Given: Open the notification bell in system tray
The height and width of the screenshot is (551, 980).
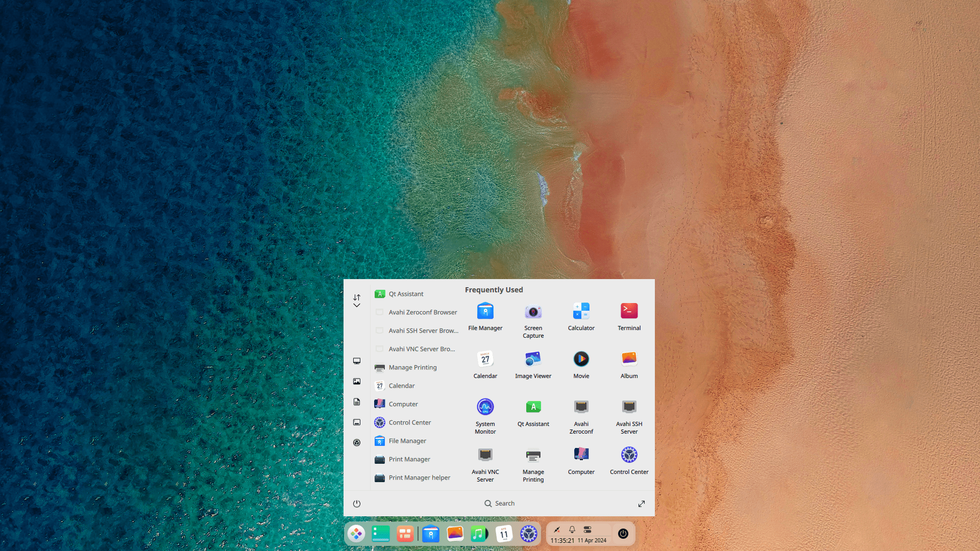Looking at the screenshot, I should tap(572, 530).
